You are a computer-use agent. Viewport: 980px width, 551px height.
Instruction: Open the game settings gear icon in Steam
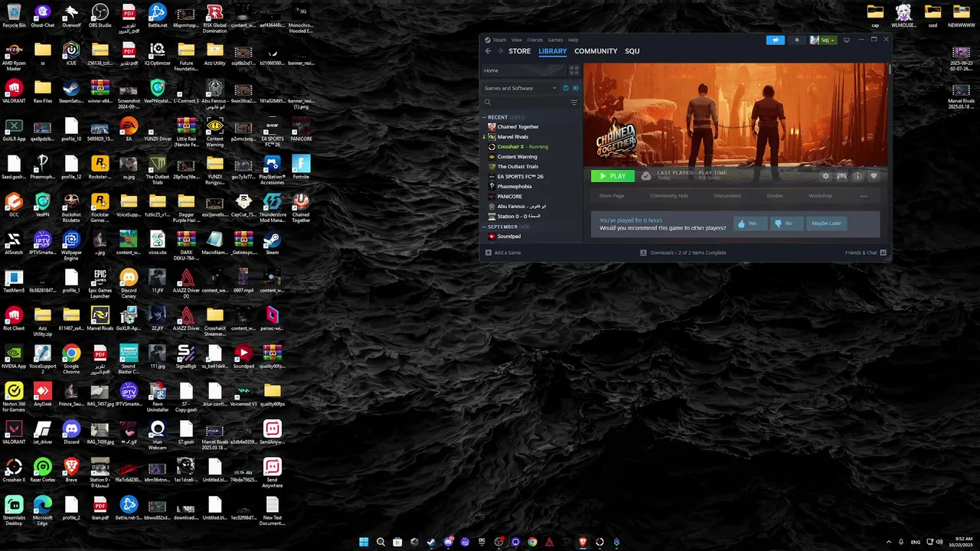(825, 176)
